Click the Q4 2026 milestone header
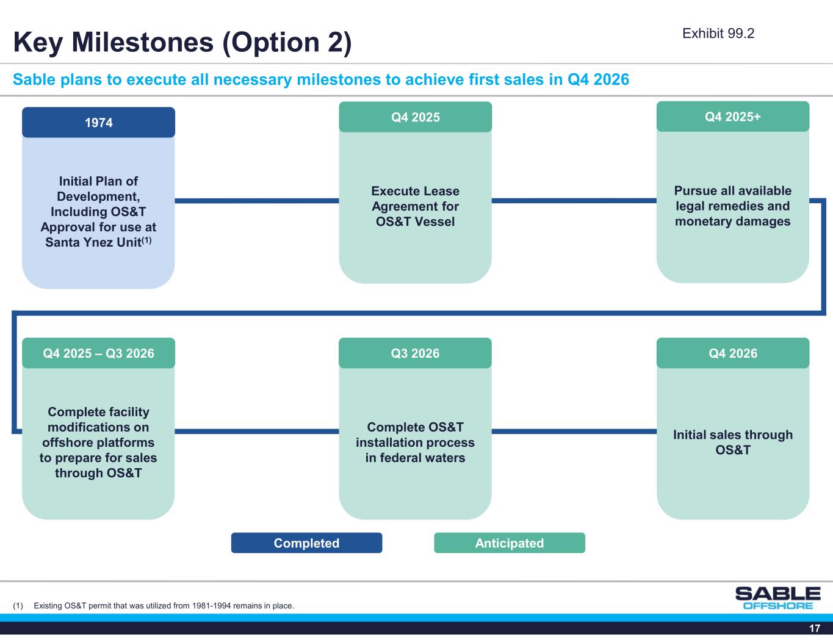The width and height of the screenshot is (833, 644). (x=732, y=353)
